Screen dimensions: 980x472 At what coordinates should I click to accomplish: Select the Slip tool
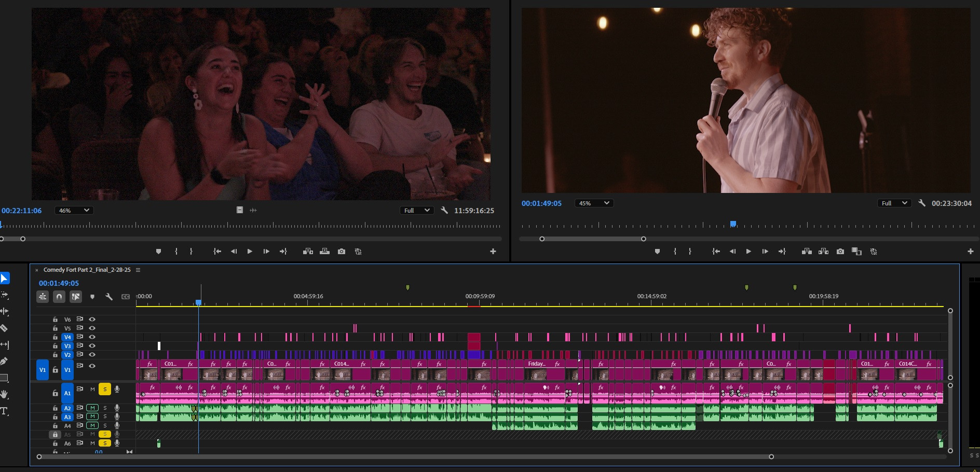(4, 345)
